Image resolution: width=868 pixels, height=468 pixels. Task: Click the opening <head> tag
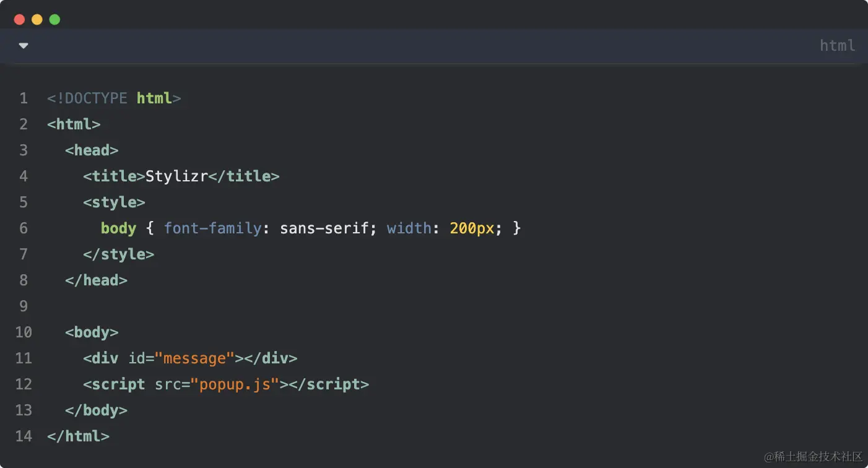92,150
